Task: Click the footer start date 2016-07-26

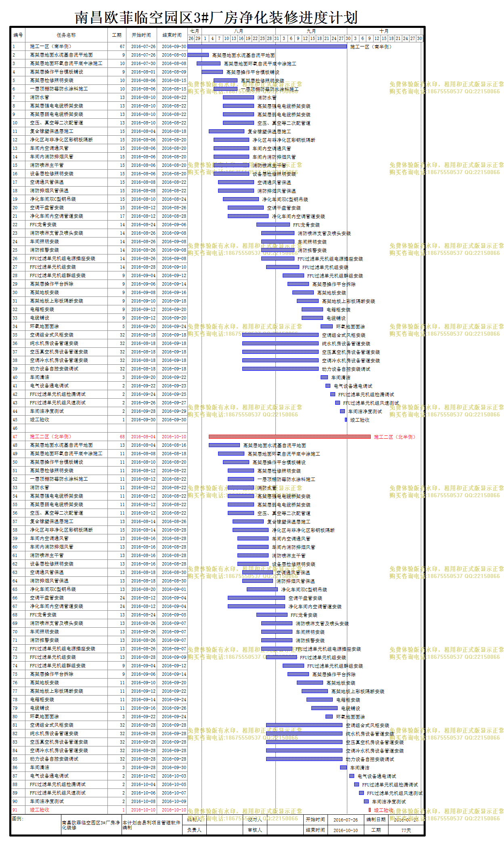Action: 345,820
